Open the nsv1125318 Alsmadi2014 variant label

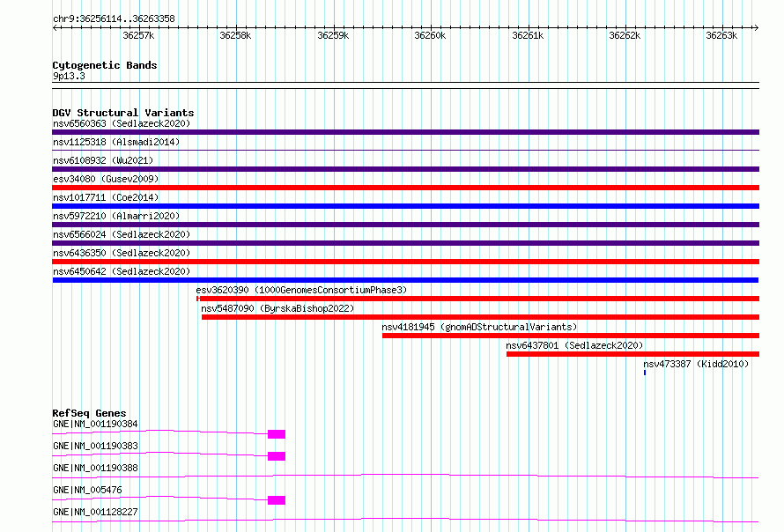[x=116, y=142]
